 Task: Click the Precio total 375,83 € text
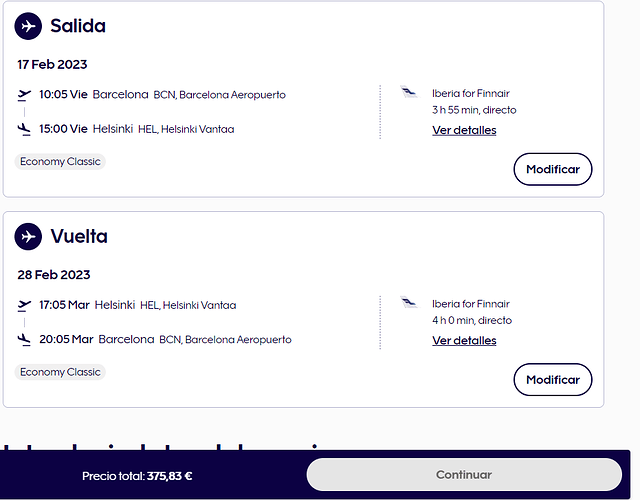point(137,476)
